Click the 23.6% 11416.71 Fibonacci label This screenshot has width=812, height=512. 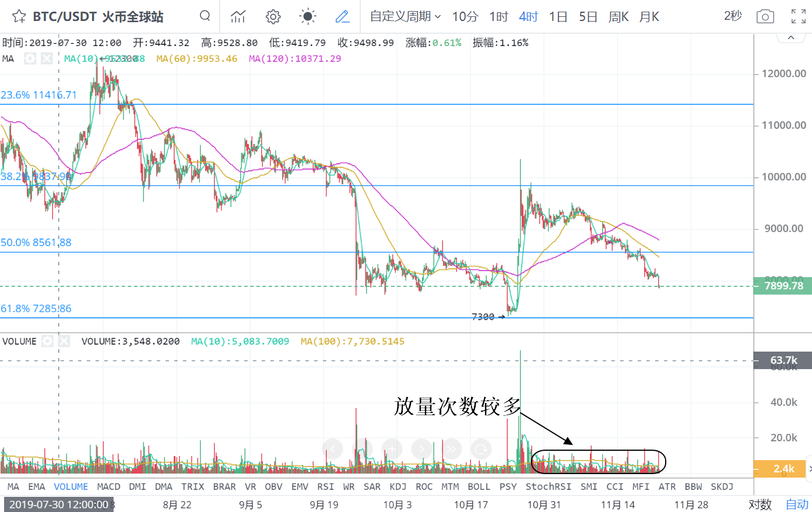point(38,95)
